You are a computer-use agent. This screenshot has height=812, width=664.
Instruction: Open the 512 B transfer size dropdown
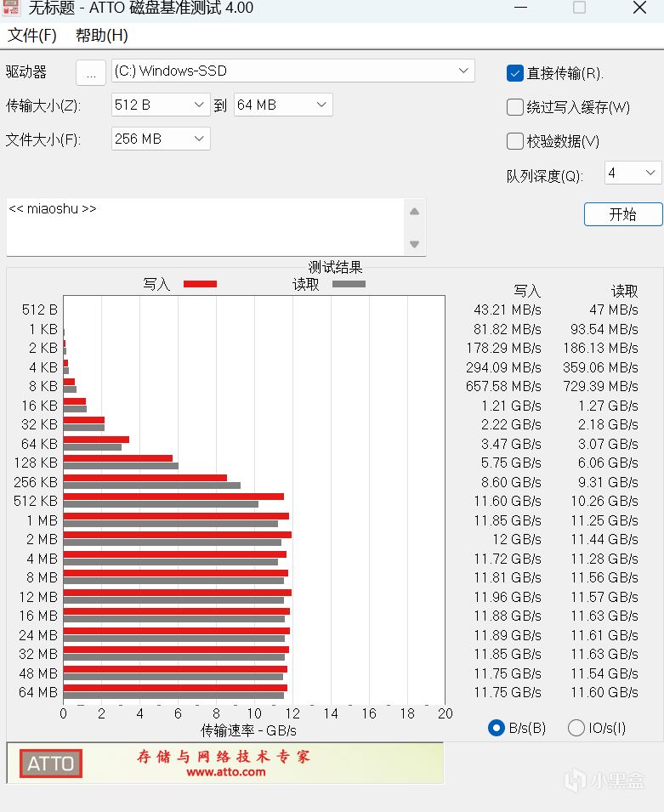[x=161, y=105]
